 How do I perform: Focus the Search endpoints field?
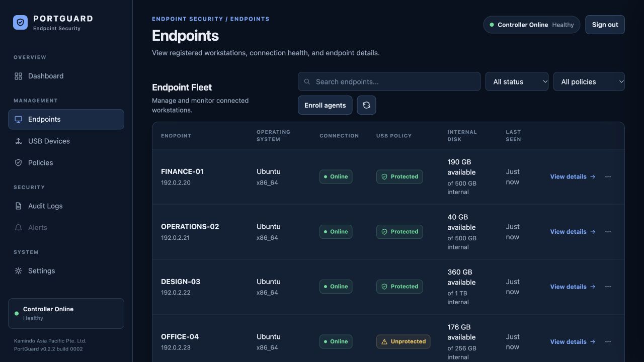click(389, 81)
